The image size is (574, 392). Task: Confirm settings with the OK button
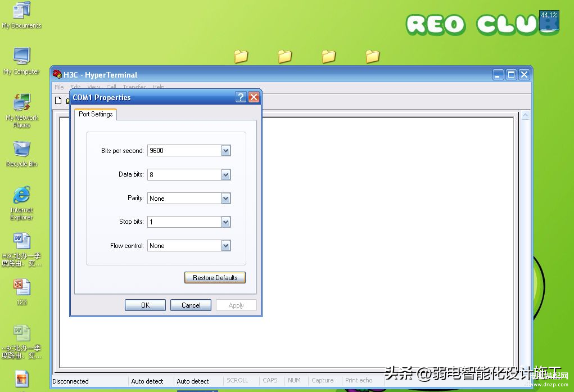click(146, 305)
